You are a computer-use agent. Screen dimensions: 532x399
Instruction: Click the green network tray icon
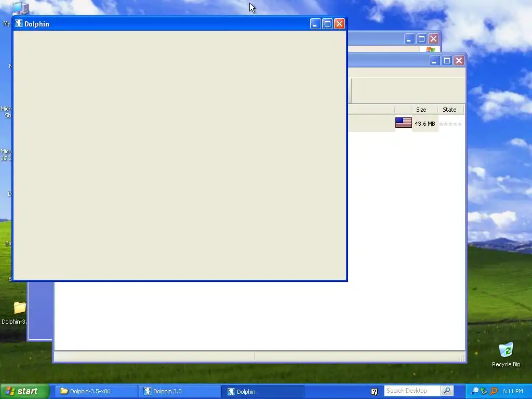click(x=484, y=391)
